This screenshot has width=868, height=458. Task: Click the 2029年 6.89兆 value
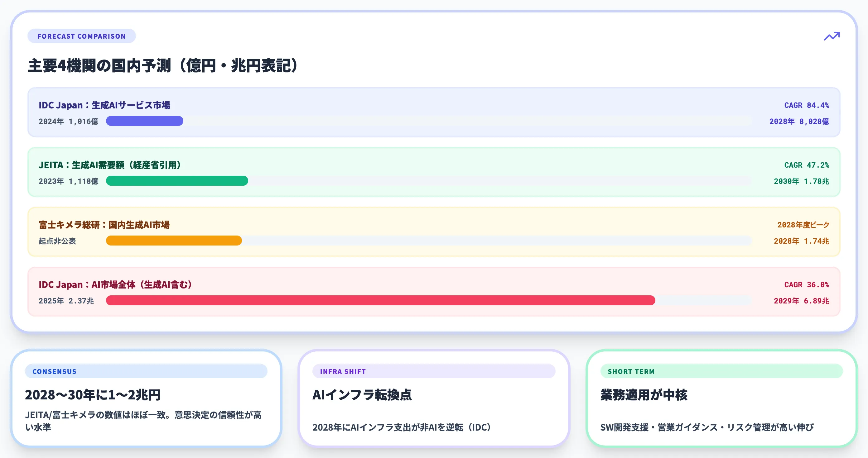pos(801,301)
